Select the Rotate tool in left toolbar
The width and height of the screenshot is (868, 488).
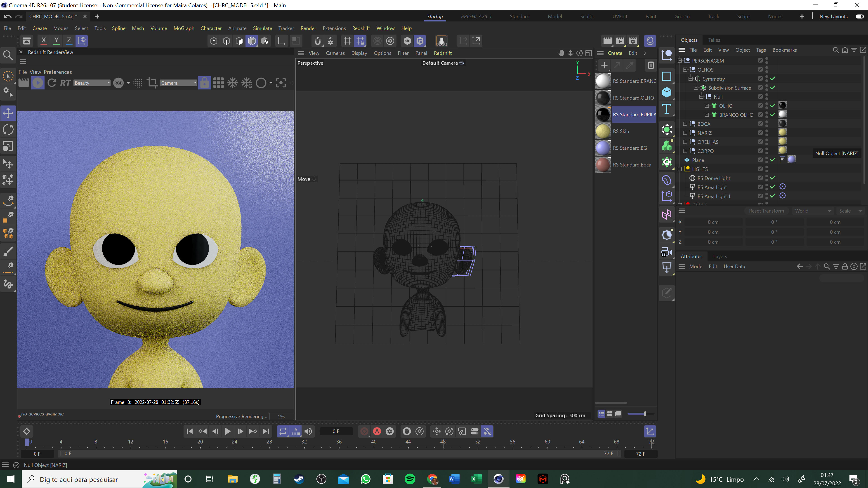(x=8, y=130)
